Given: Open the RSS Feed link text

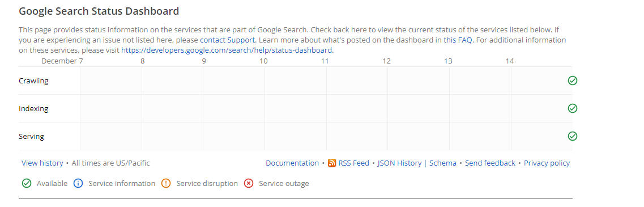Looking at the screenshot, I should pos(353,163).
